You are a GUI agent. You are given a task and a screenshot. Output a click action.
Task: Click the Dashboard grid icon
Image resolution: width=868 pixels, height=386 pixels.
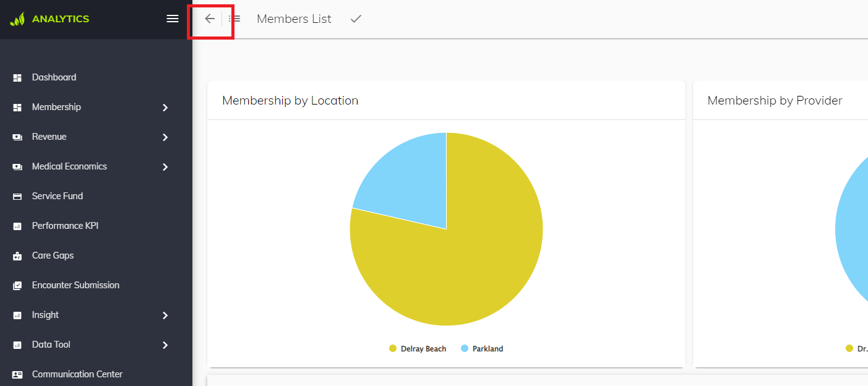[17, 77]
